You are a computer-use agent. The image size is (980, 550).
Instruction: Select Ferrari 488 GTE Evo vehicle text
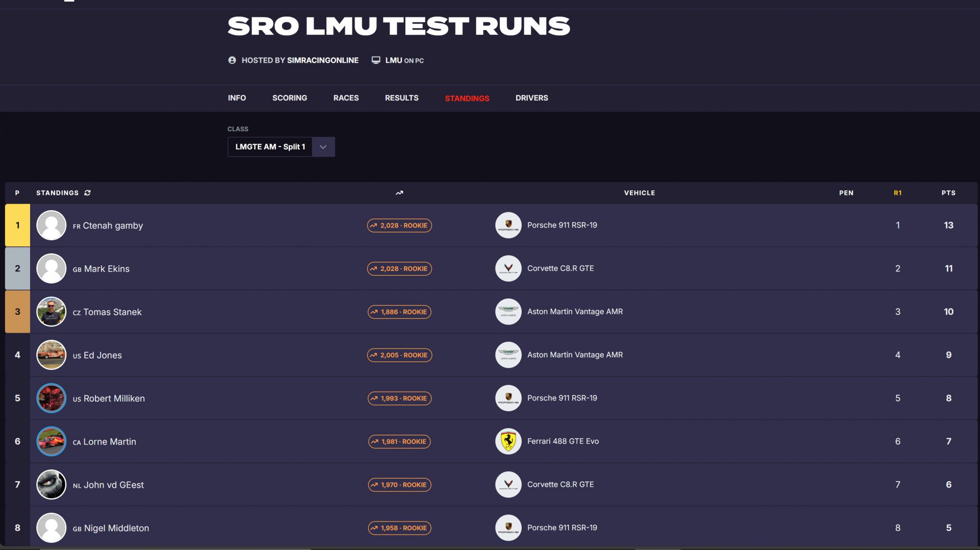(563, 441)
